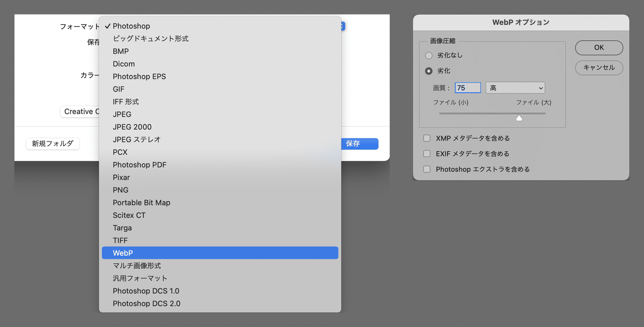This screenshot has width=644, height=327.
Task: Open the 高 quality preset dropdown
Action: pyautogui.click(x=515, y=88)
